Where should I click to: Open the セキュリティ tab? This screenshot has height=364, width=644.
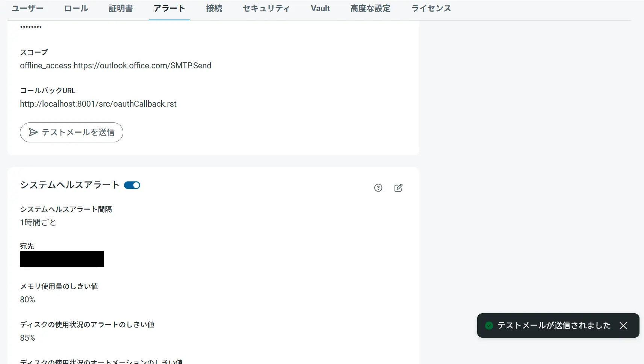tap(266, 8)
